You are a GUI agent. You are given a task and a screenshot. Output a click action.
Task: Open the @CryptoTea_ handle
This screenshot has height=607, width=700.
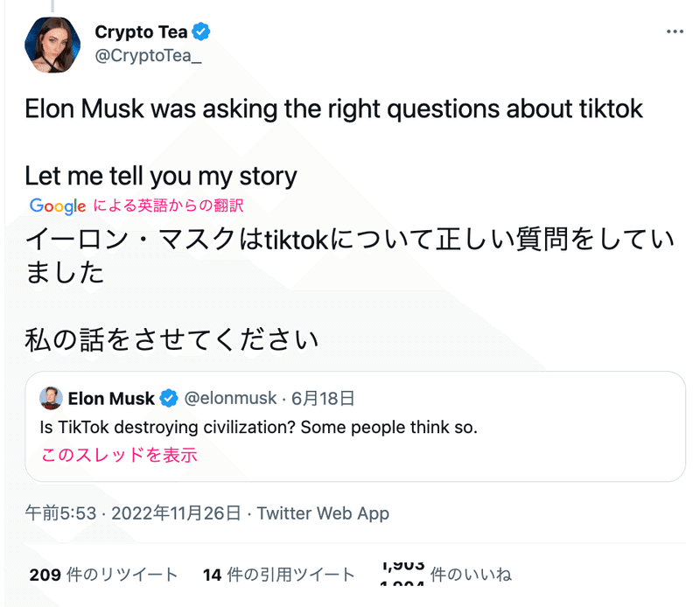[148, 56]
